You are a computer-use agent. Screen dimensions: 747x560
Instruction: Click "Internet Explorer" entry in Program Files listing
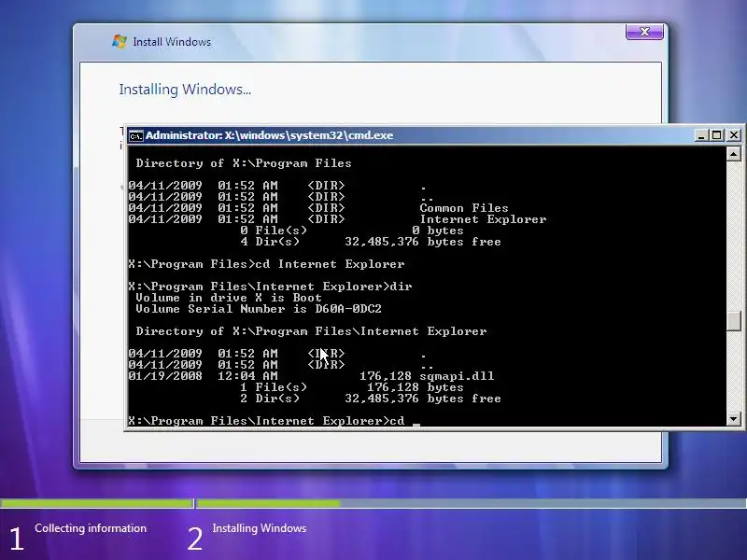pos(483,219)
